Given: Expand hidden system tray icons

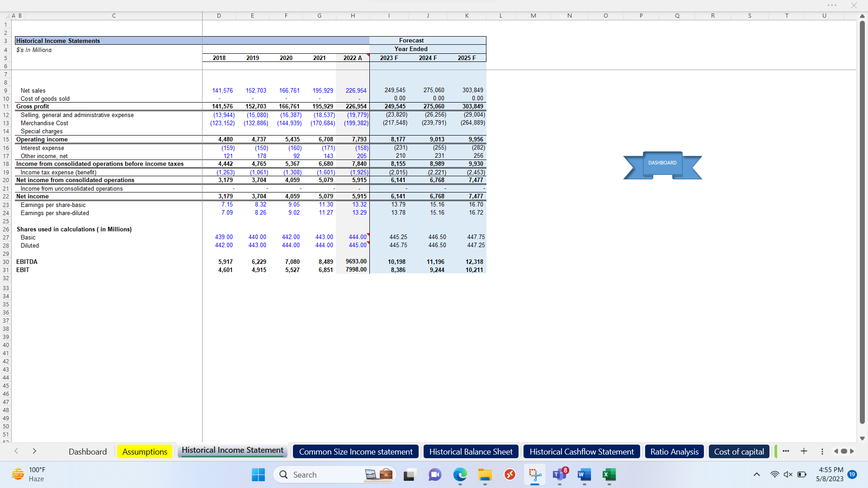Looking at the screenshot, I should pos(756,474).
